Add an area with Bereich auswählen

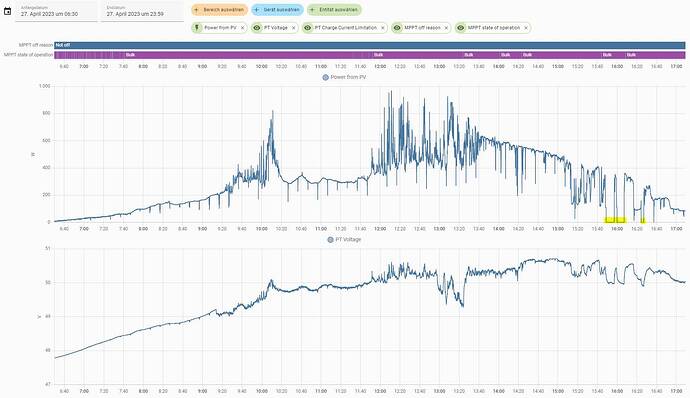220,10
